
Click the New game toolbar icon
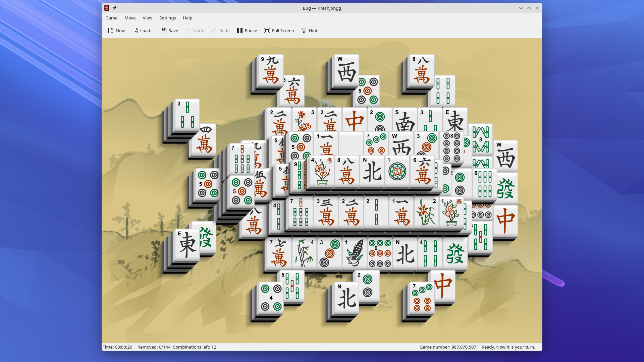click(111, 31)
